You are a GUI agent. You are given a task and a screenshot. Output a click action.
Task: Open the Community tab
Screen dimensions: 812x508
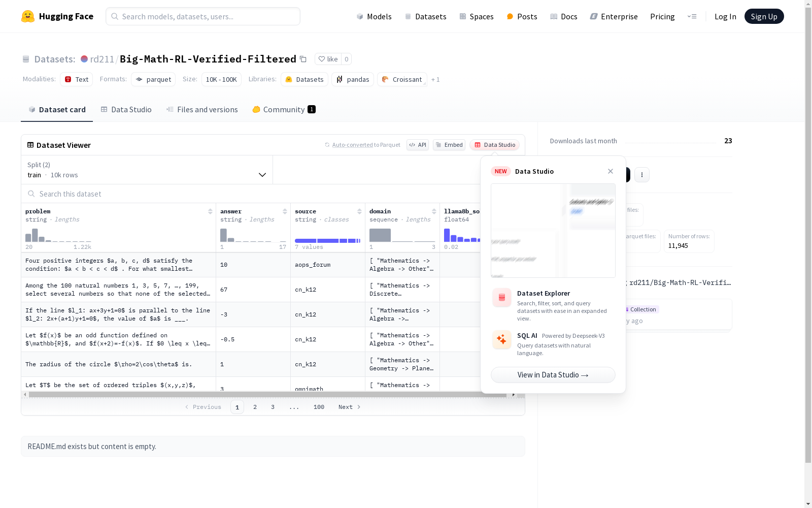coord(284,109)
